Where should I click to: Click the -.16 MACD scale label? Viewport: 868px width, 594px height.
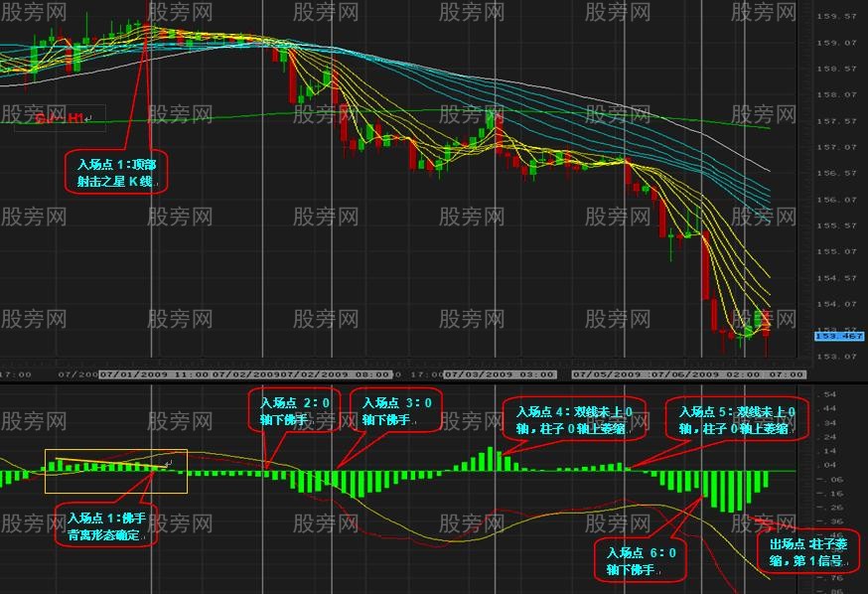[829, 494]
